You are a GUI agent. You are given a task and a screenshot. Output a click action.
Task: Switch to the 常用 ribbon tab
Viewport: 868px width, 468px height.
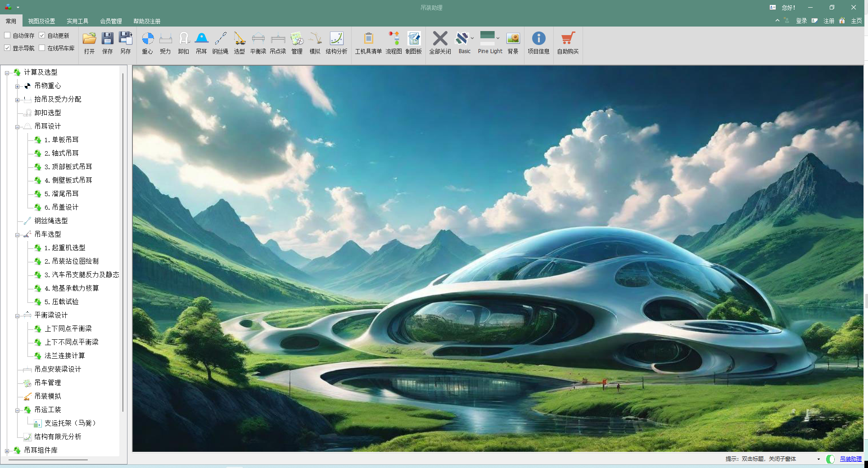click(x=11, y=21)
